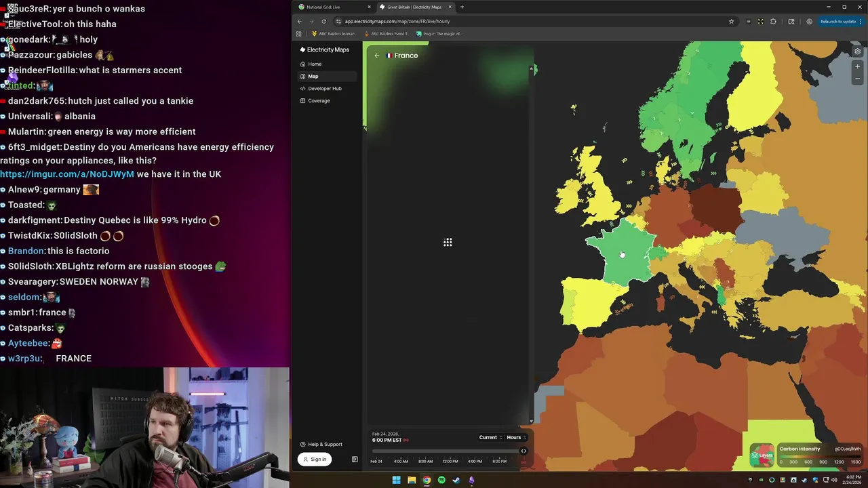Click Relaunch to update button
This screenshot has width=868, height=488.
click(840, 21)
